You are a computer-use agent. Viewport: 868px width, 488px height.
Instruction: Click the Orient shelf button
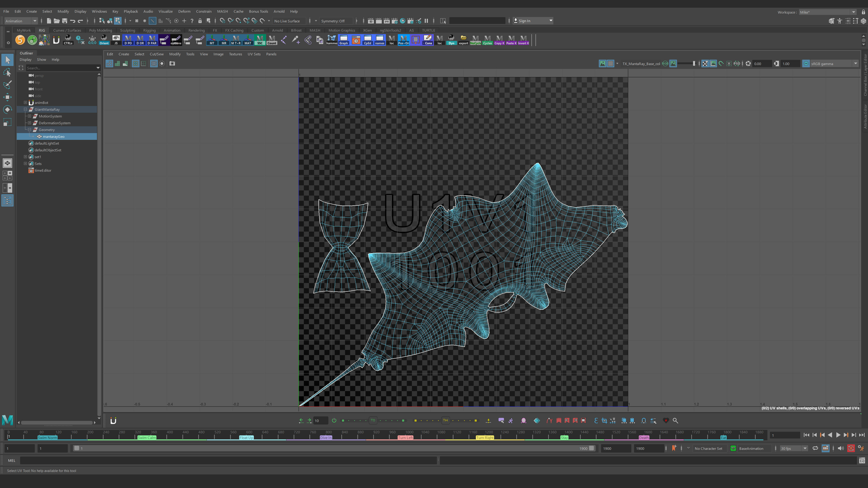pos(104,40)
